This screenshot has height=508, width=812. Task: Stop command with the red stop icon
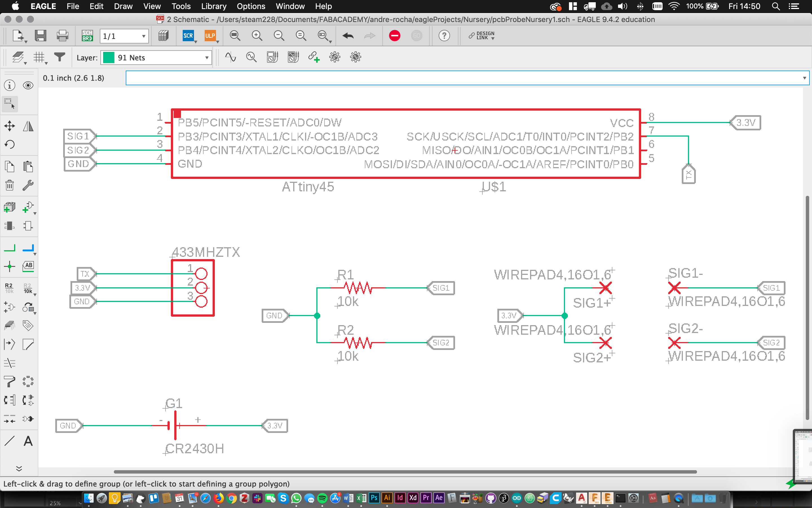395,36
